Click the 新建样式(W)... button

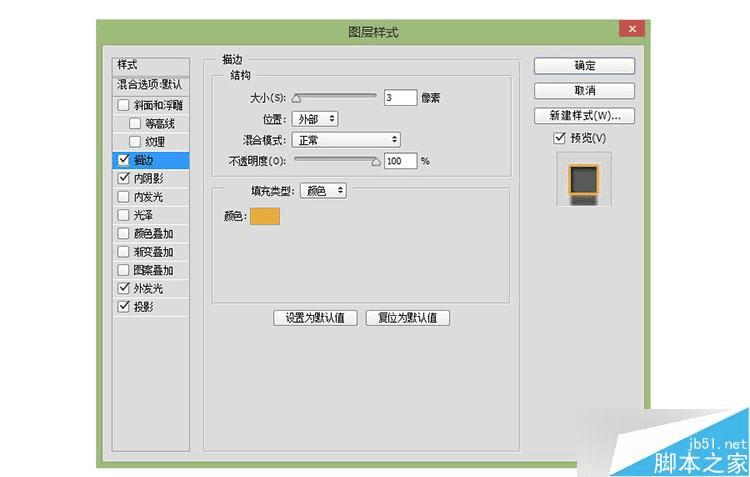pyautogui.click(x=585, y=115)
